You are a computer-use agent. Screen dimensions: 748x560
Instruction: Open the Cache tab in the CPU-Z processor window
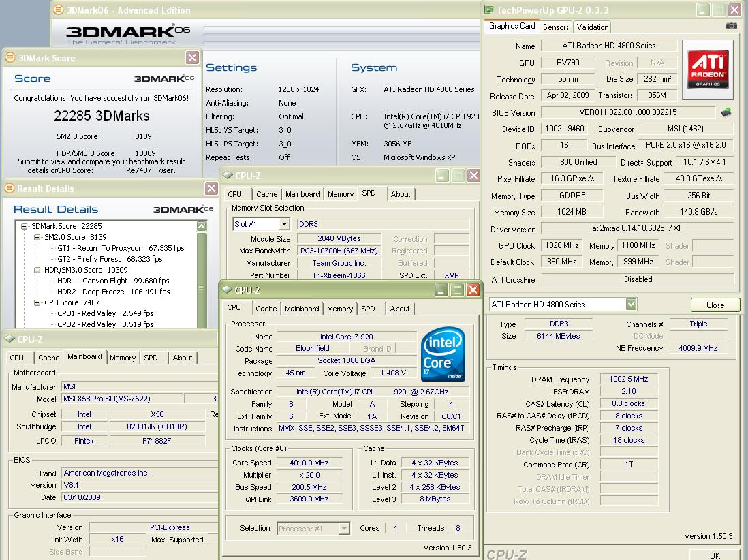pyautogui.click(x=266, y=309)
